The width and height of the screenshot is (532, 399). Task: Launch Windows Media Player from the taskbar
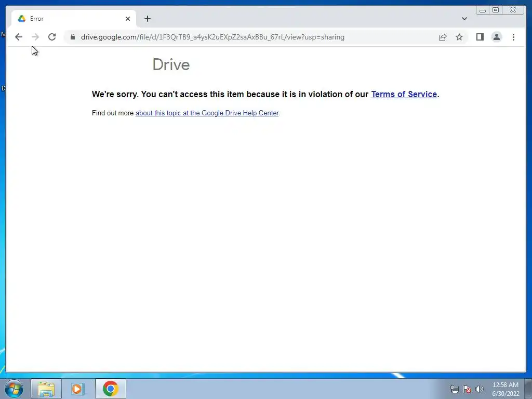pyautogui.click(x=77, y=389)
